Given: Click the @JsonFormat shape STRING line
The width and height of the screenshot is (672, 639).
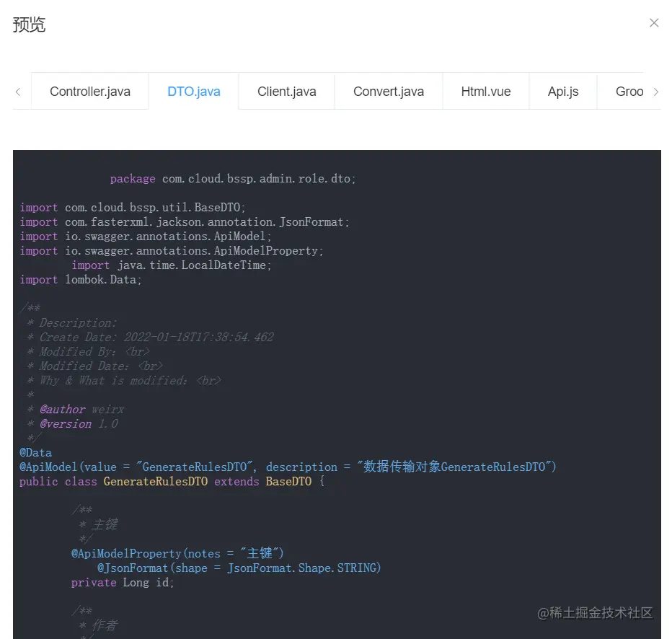Looking at the screenshot, I should click(239, 568).
